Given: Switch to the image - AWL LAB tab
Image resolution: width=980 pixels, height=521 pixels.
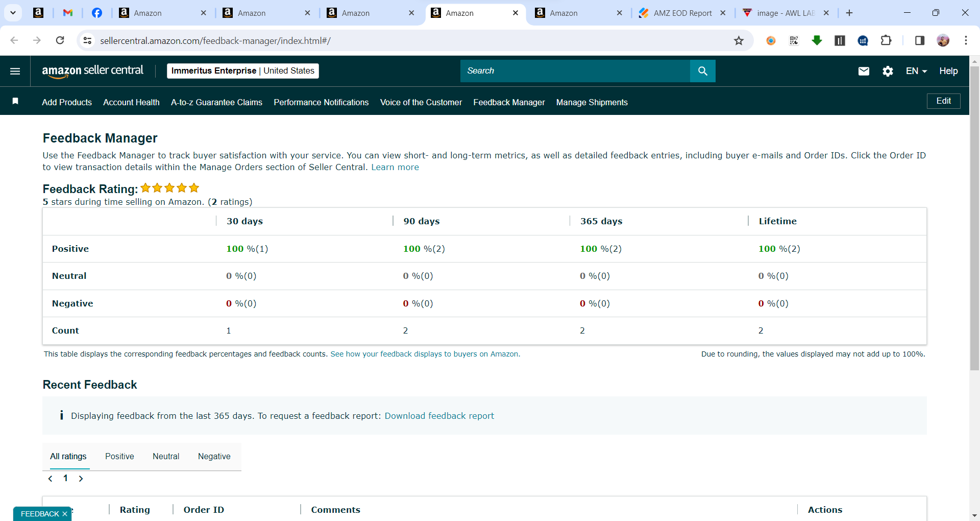Looking at the screenshot, I should (x=786, y=13).
